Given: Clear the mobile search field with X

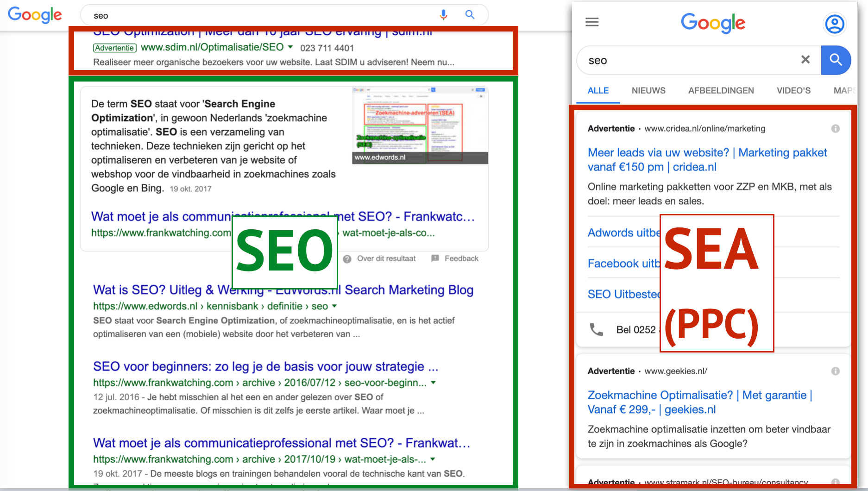Looking at the screenshot, I should [805, 59].
